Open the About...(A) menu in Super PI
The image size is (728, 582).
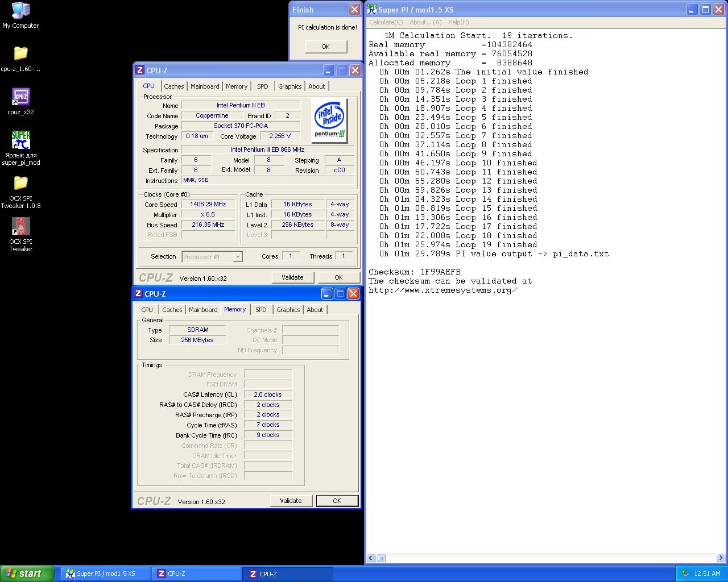pyautogui.click(x=425, y=22)
